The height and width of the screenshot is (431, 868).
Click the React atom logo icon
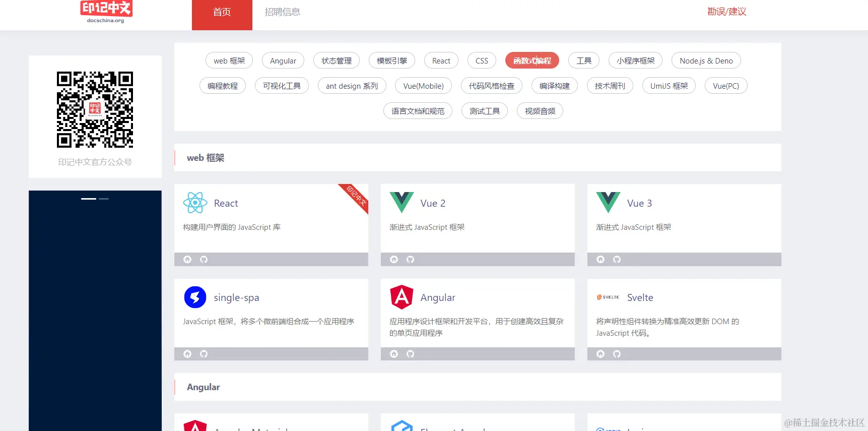[x=195, y=203]
